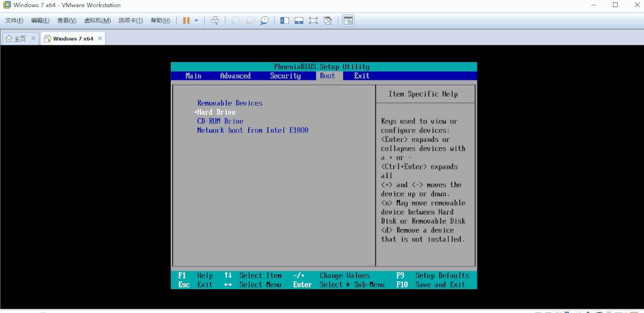Select the BIOS Boot menu
This screenshot has width=644, height=313.
click(327, 76)
